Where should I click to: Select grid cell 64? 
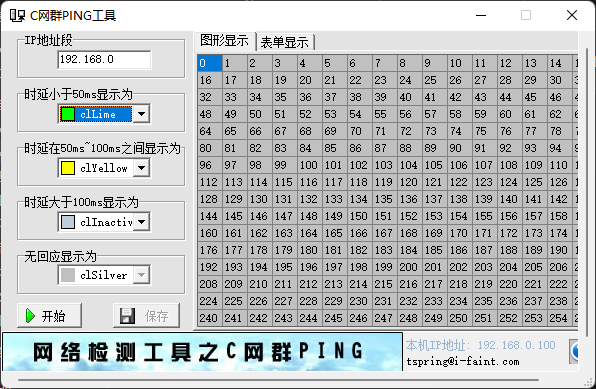tap(210, 131)
